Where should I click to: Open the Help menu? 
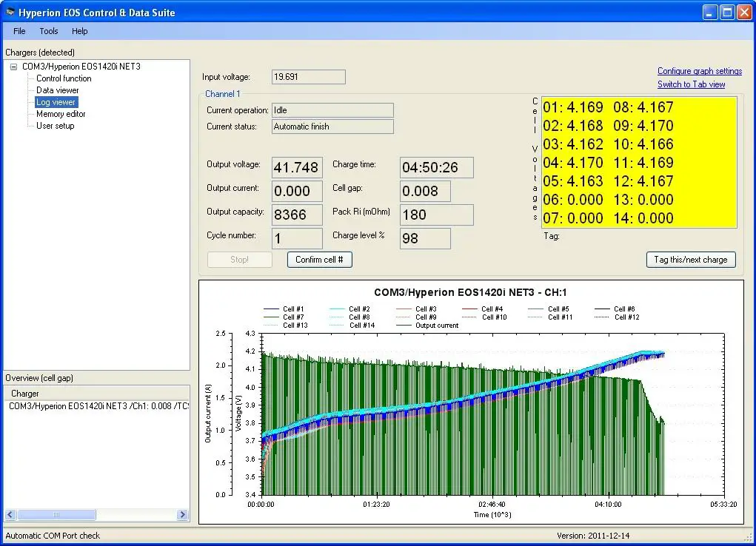pyautogui.click(x=79, y=31)
